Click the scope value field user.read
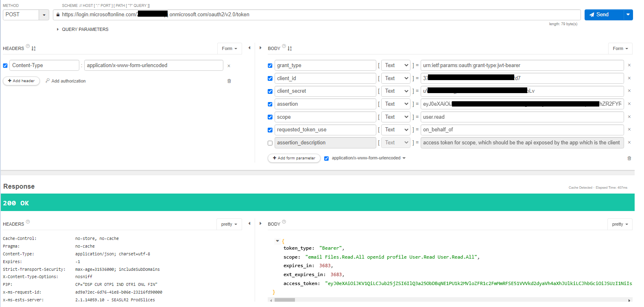Screen dimensions: 644x307 [x=522, y=117]
